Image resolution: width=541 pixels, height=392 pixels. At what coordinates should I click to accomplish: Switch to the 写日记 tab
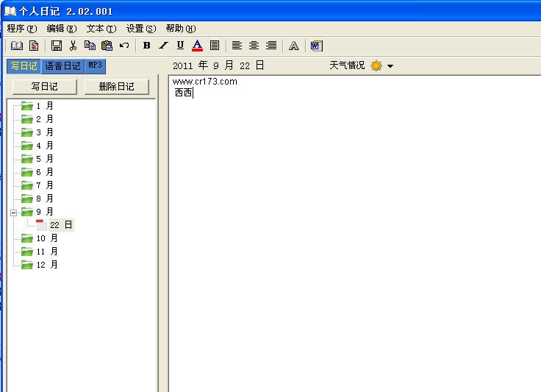click(x=24, y=66)
